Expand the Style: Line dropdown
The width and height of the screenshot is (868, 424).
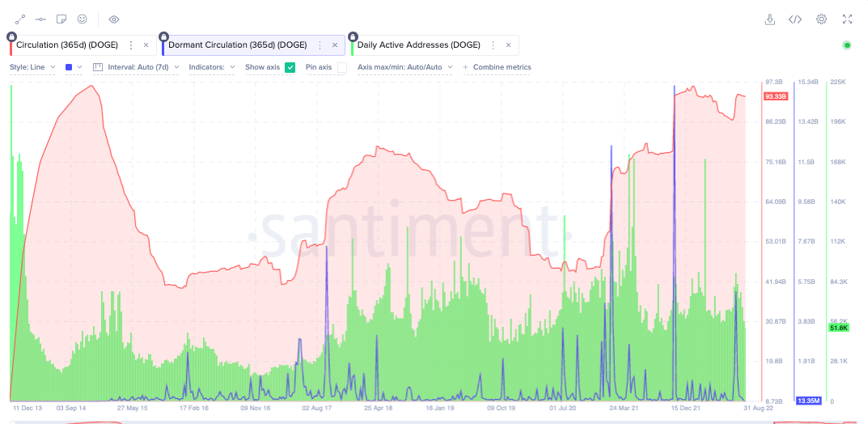pos(32,67)
